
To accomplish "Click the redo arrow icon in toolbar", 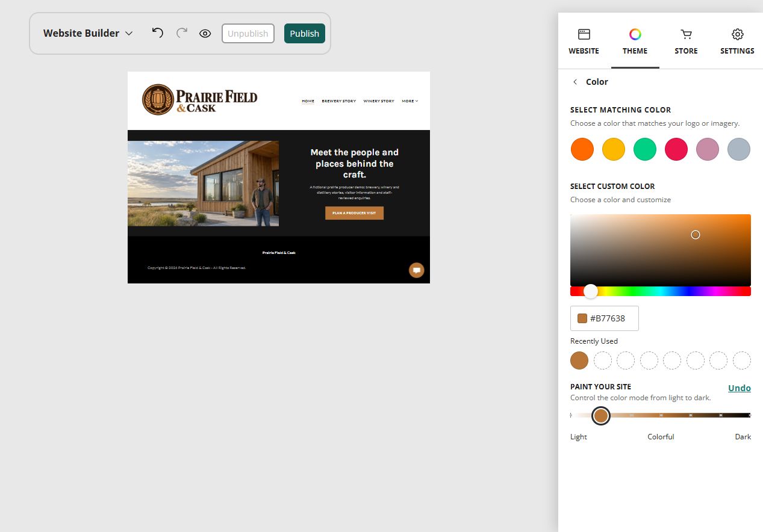I will (x=181, y=33).
